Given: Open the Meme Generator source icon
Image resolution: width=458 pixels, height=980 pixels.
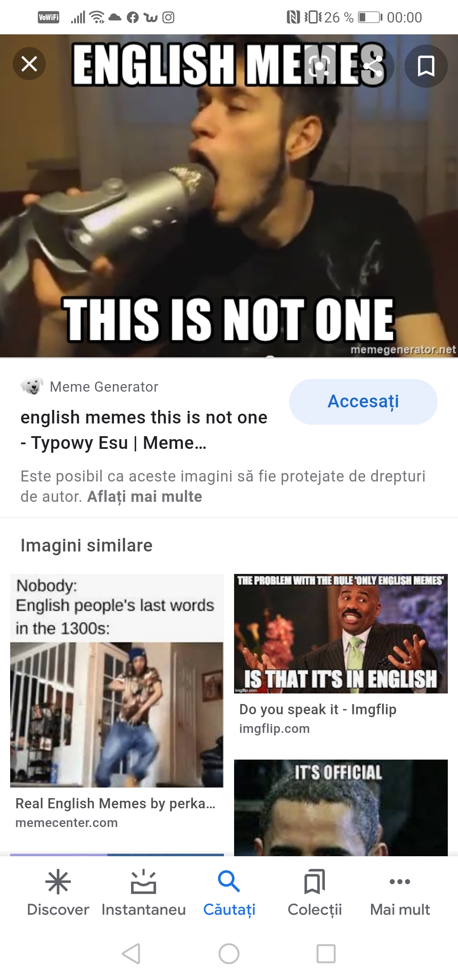Looking at the screenshot, I should click(x=32, y=386).
